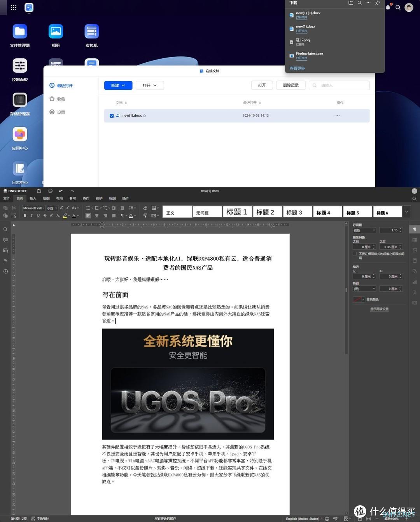Click the Copy style paint roller icon
420x522 pixels.
tap(145, 215)
